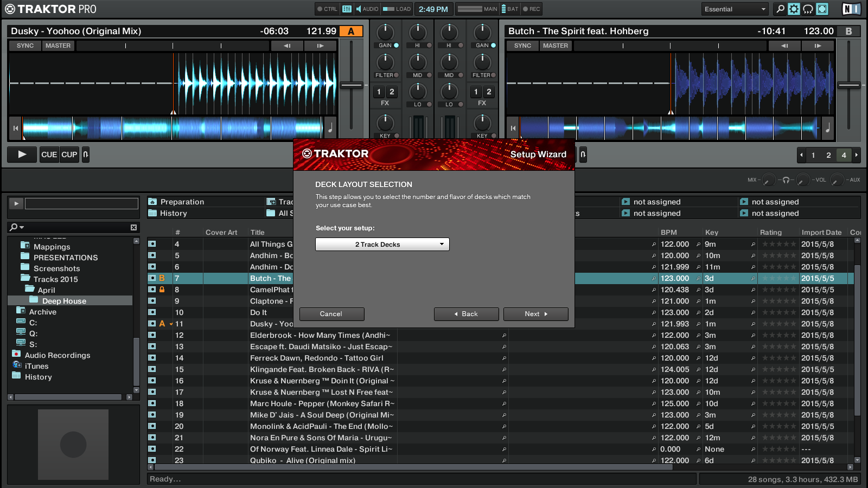
Task: Click Next in Setup Wizard
Action: click(x=535, y=314)
